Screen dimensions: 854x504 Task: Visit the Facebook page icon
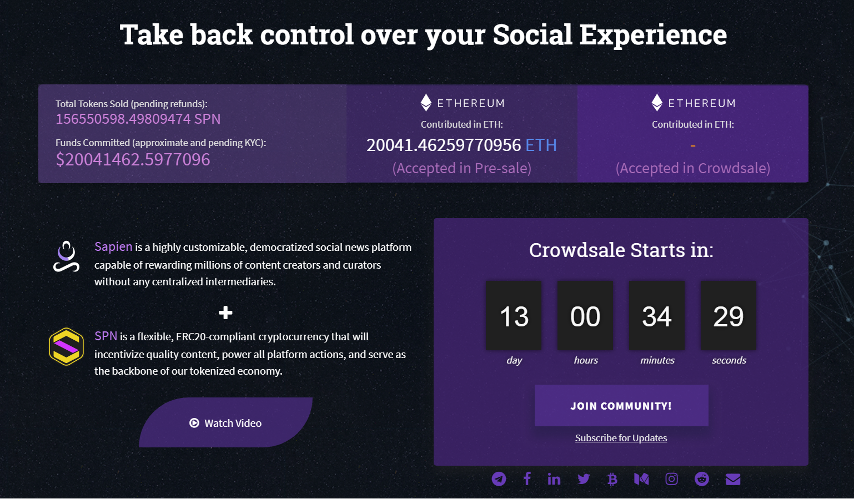click(527, 478)
